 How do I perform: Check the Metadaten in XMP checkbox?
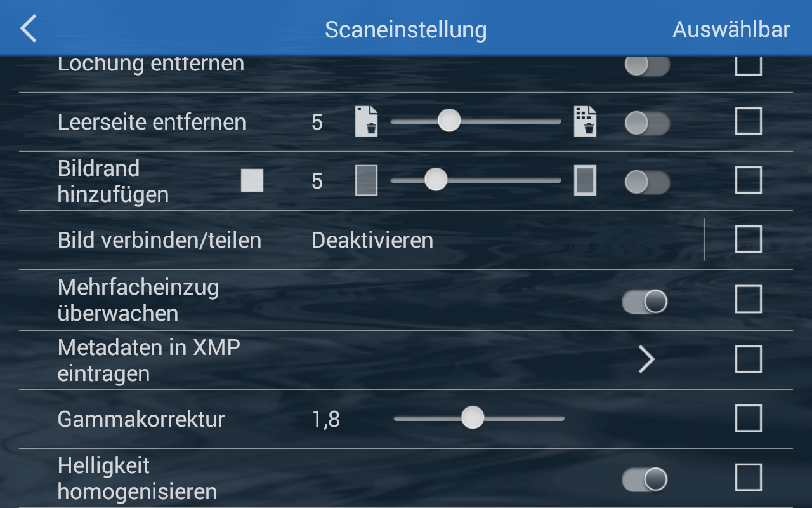click(749, 359)
